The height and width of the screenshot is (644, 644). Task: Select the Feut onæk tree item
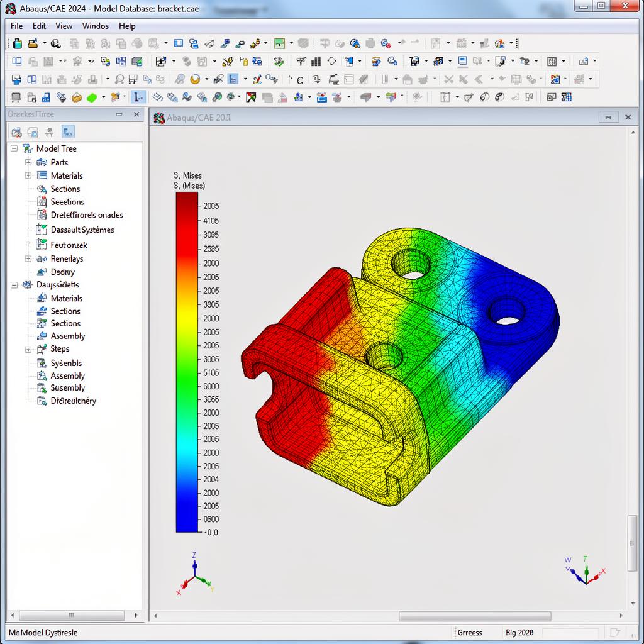[x=69, y=245]
